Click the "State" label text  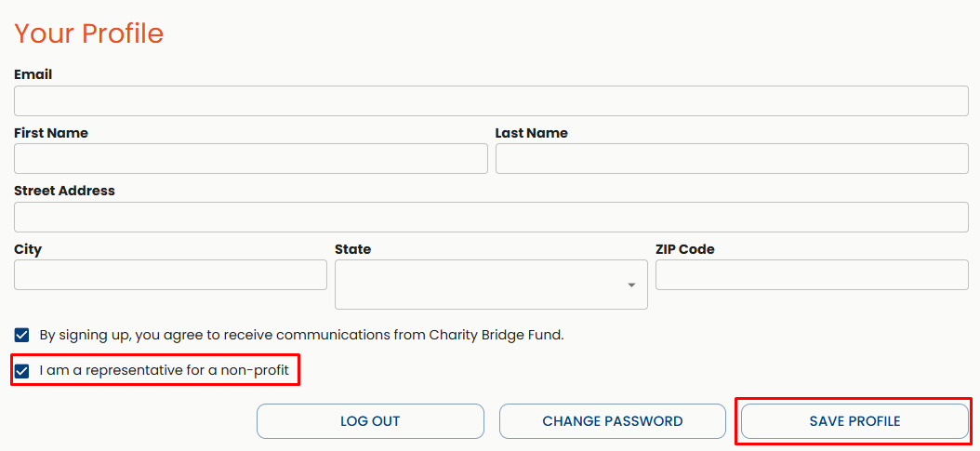click(352, 249)
